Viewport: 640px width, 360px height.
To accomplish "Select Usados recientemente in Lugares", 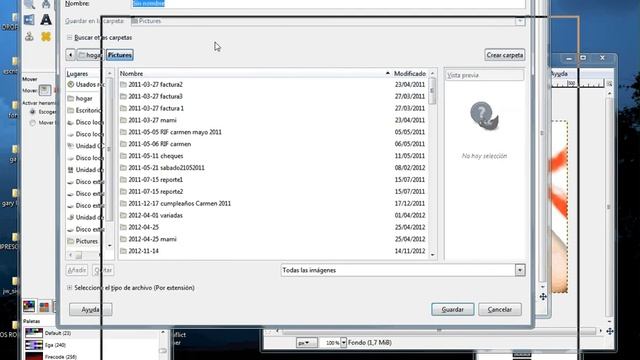I will click(x=86, y=84).
